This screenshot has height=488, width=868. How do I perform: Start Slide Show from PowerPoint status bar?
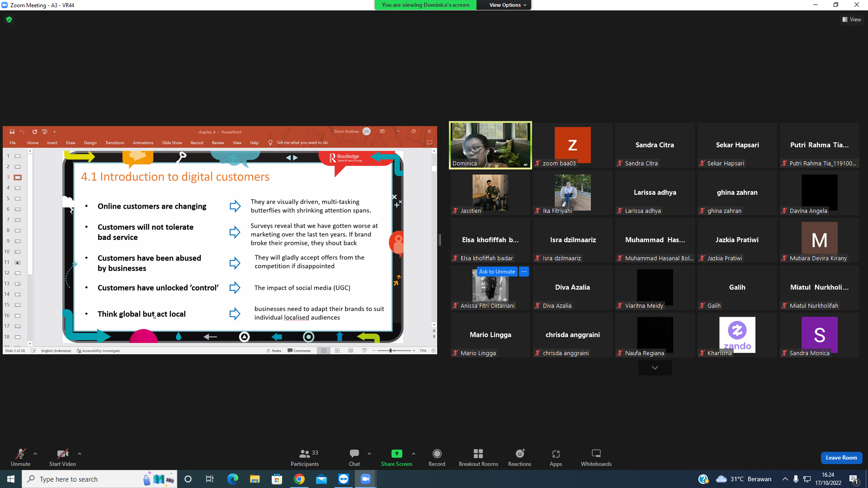tap(364, 351)
